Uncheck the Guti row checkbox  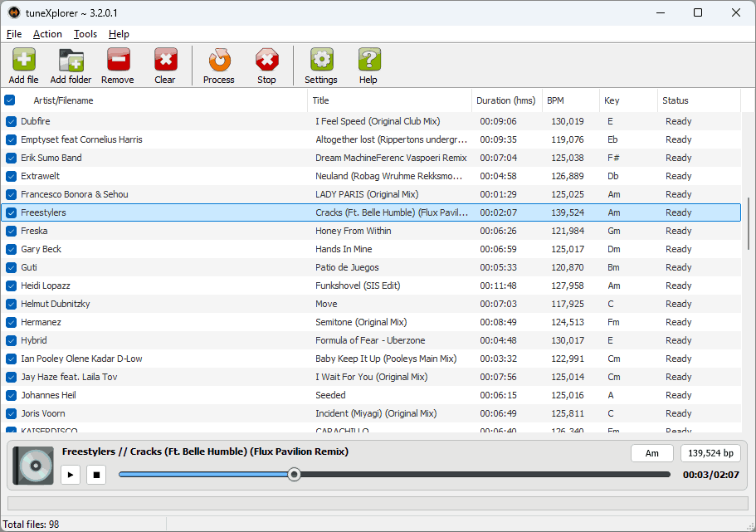[11, 268]
